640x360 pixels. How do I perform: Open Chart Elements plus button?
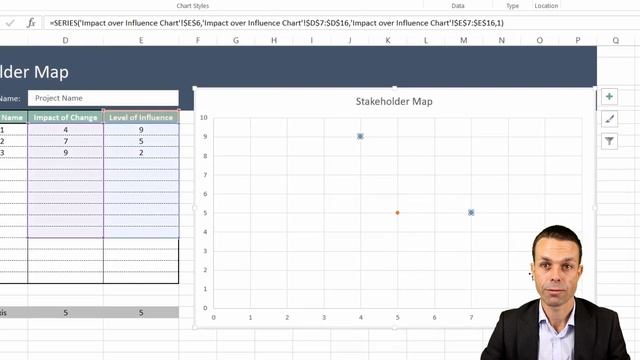coord(609,97)
